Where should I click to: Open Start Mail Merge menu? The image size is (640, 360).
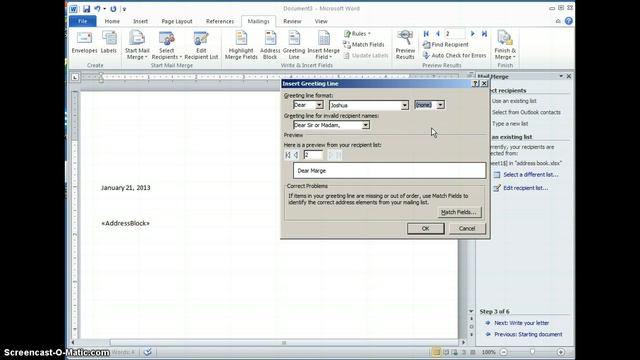137,45
